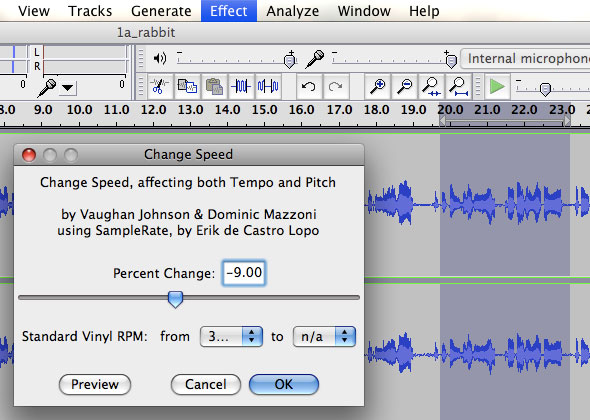Open the Window menu
The width and height of the screenshot is (590, 420).
(x=364, y=11)
